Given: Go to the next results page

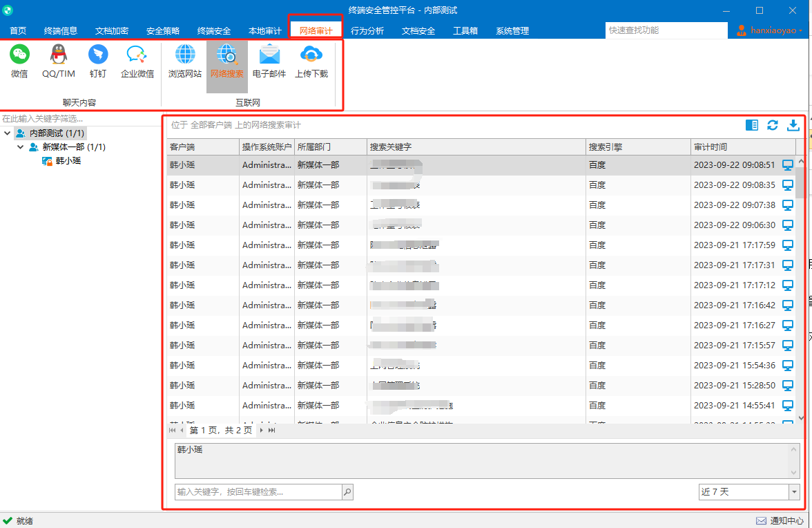Looking at the screenshot, I should coord(262,430).
